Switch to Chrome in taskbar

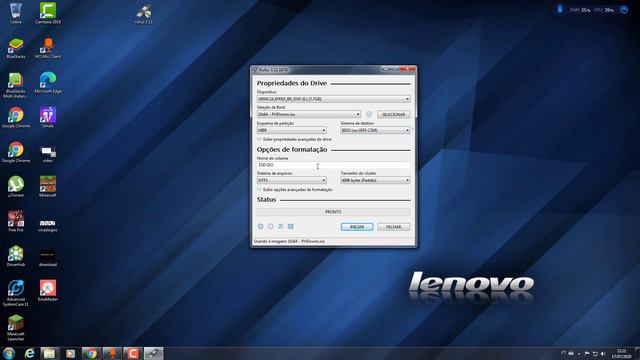(x=91, y=353)
